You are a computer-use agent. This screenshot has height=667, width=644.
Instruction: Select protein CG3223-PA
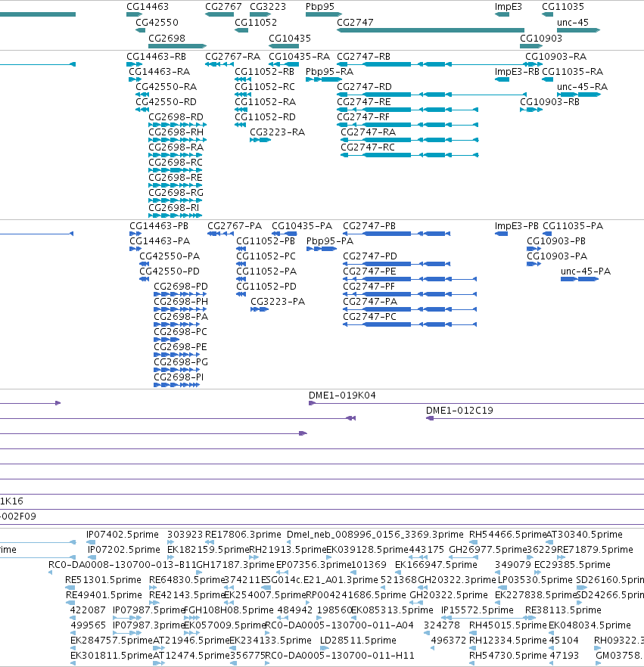[278, 302]
